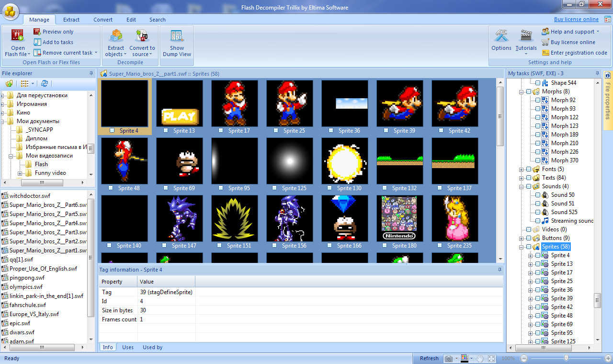Open the Options tools icon
Image resolution: width=613 pixels, height=364 pixels.
click(x=501, y=35)
